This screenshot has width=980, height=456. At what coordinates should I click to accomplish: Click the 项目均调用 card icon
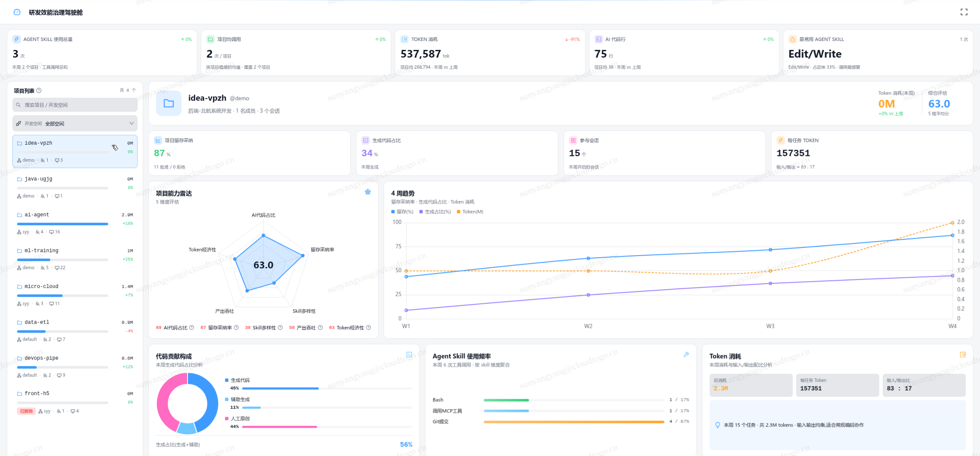click(211, 39)
